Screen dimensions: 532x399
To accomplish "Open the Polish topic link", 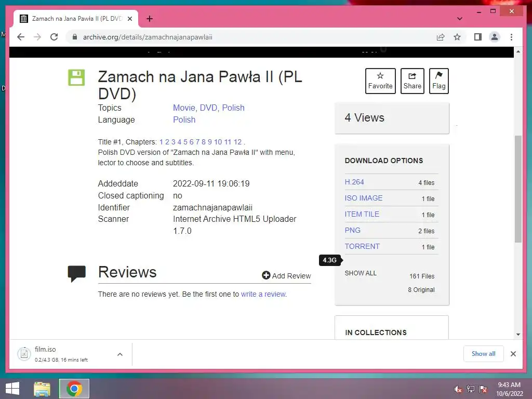I will coord(233,108).
